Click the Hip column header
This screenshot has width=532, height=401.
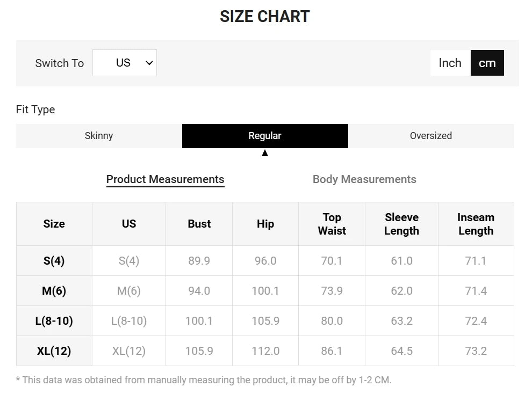pos(265,224)
